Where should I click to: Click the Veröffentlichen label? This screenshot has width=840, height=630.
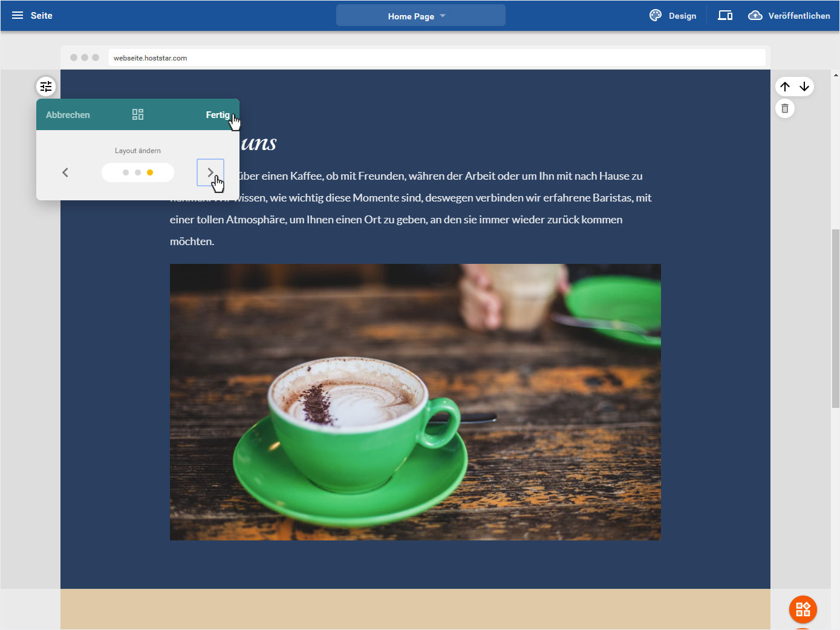point(799,16)
